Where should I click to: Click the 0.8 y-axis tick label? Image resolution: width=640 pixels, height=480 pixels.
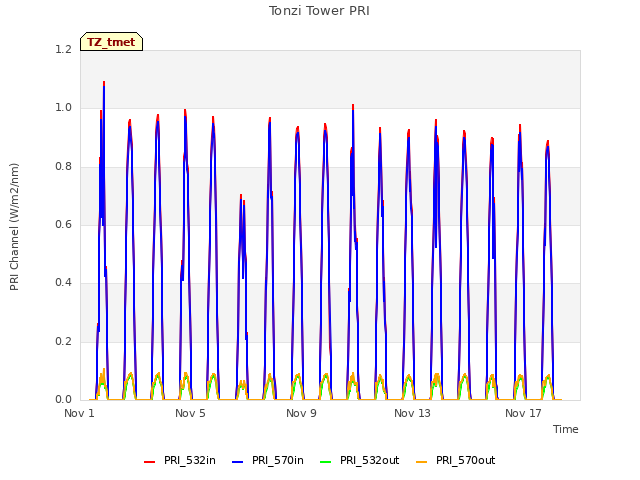pos(63,166)
